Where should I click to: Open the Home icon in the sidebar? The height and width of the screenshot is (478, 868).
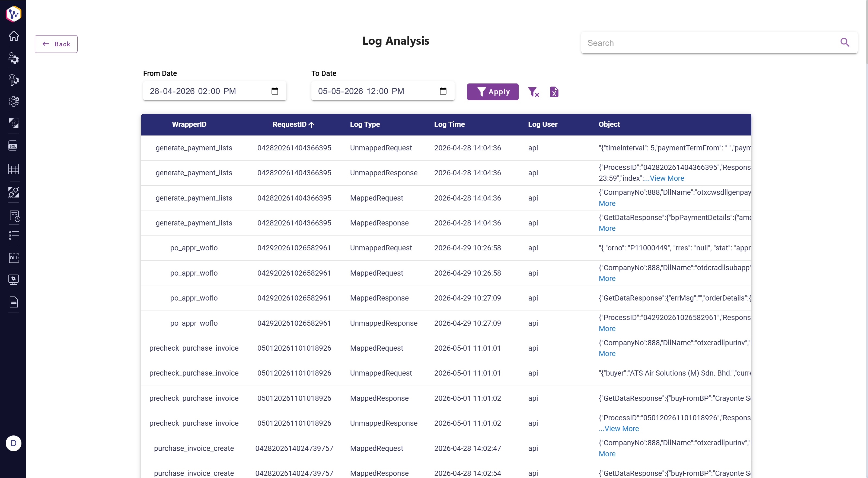pos(14,36)
